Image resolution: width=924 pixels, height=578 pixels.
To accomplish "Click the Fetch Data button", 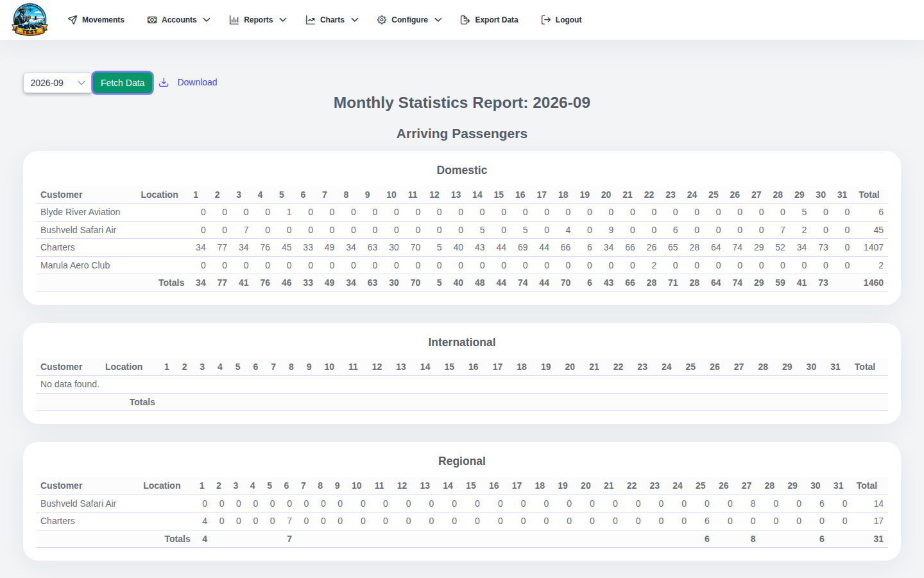I will pyautogui.click(x=123, y=83).
